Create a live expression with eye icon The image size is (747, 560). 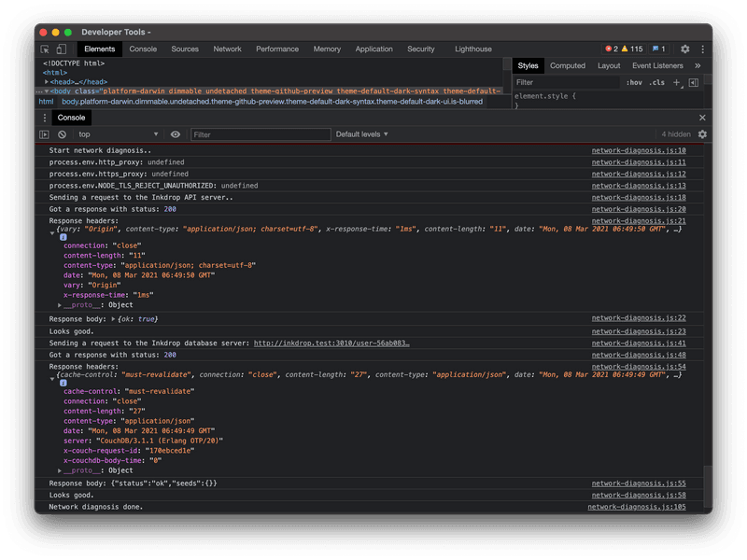coord(176,134)
